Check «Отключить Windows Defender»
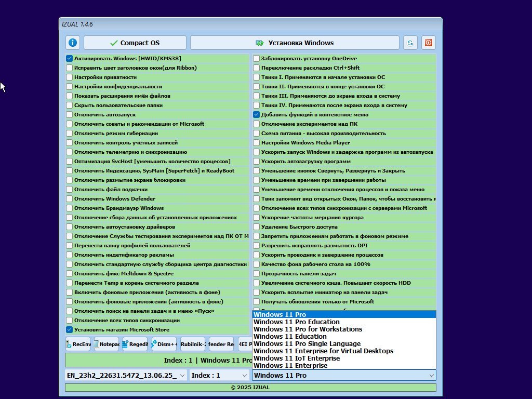 click(69, 199)
